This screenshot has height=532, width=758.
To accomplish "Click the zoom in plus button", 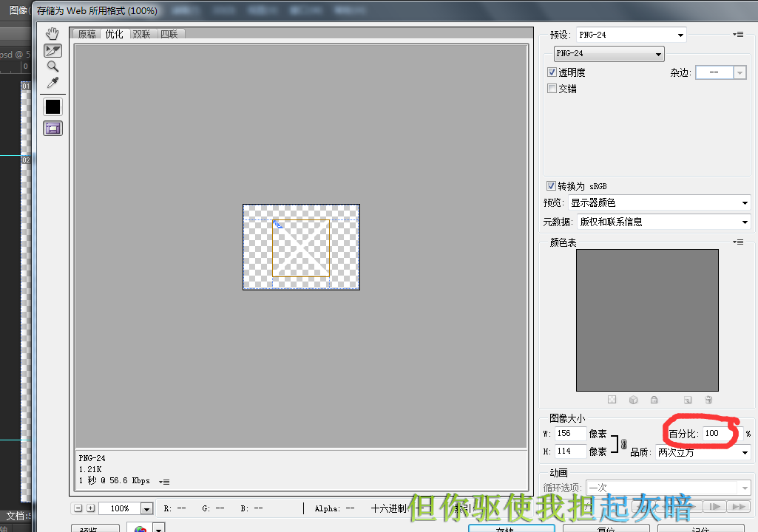I will click(90, 508).
